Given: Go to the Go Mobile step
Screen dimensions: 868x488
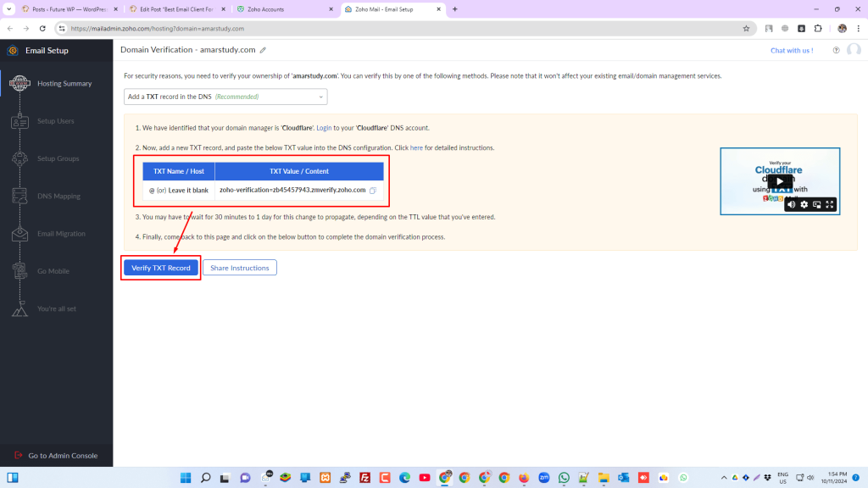Looking at the screenshot, I should pyautogui.click(x=53, y=272).
